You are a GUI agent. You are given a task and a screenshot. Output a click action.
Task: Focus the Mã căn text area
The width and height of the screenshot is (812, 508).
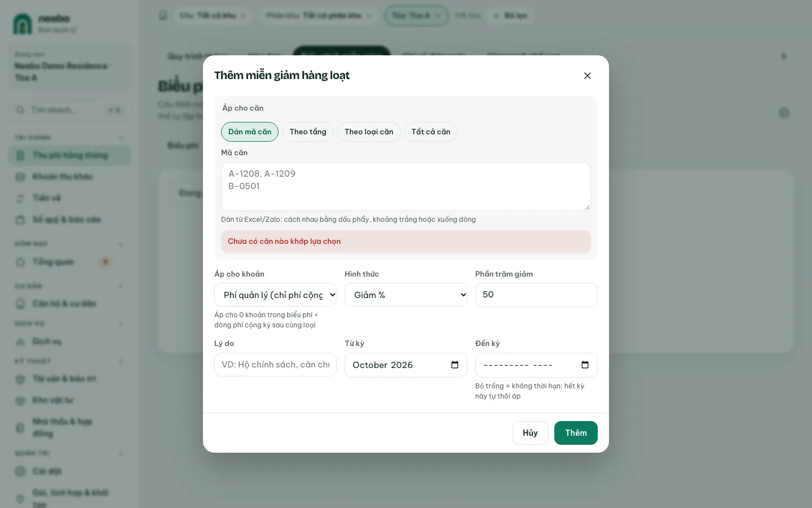(406, 186)
